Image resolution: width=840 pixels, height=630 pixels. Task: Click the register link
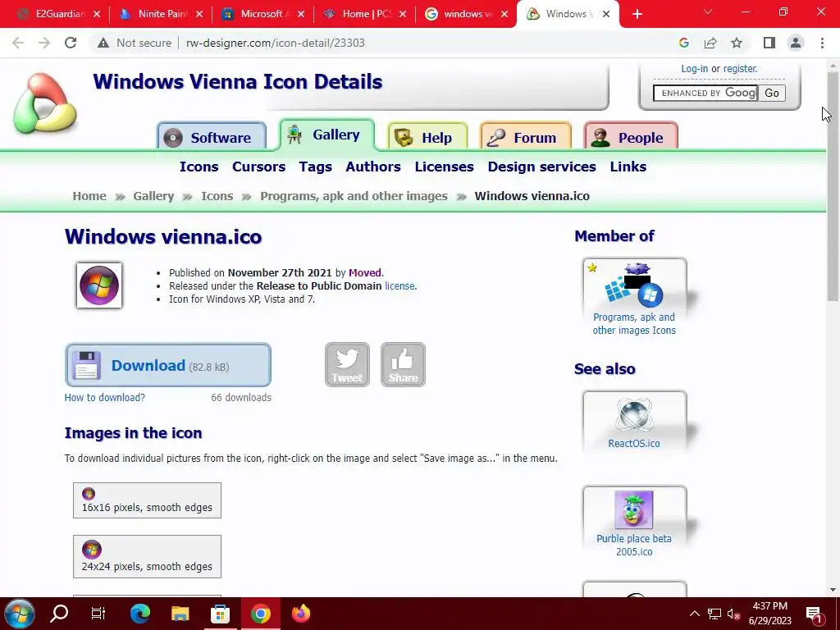pyautogui.click(x=741, y=69)
